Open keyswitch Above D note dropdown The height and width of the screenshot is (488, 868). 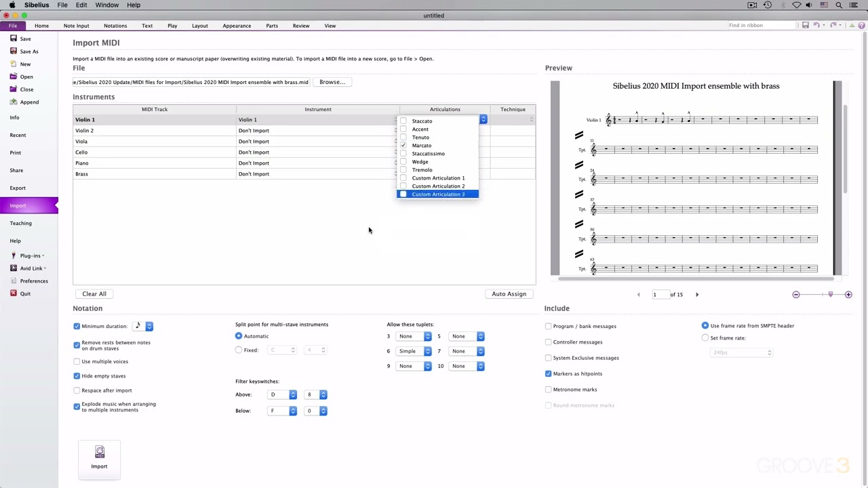pos(283,394)
